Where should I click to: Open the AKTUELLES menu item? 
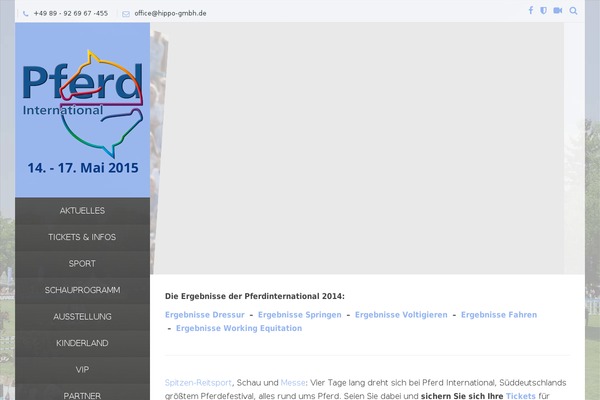tap(82, 211)
